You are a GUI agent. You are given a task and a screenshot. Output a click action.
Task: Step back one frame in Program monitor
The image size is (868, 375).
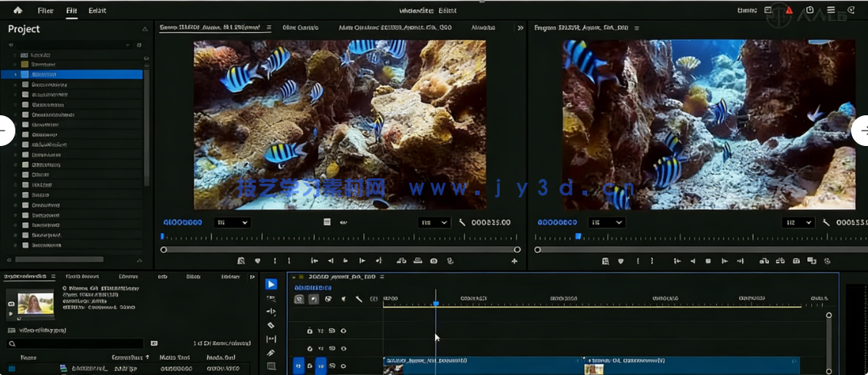(x=692, y=261)
